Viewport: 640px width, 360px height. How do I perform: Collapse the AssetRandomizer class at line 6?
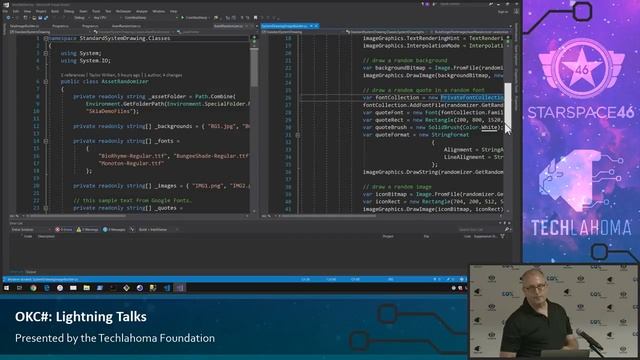(x=46, y=82)
